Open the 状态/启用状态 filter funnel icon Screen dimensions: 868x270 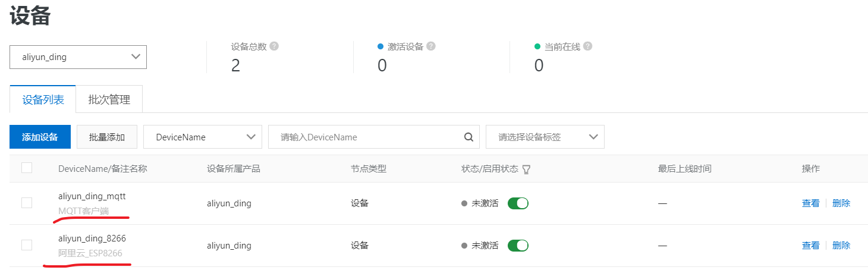[526, 169]
